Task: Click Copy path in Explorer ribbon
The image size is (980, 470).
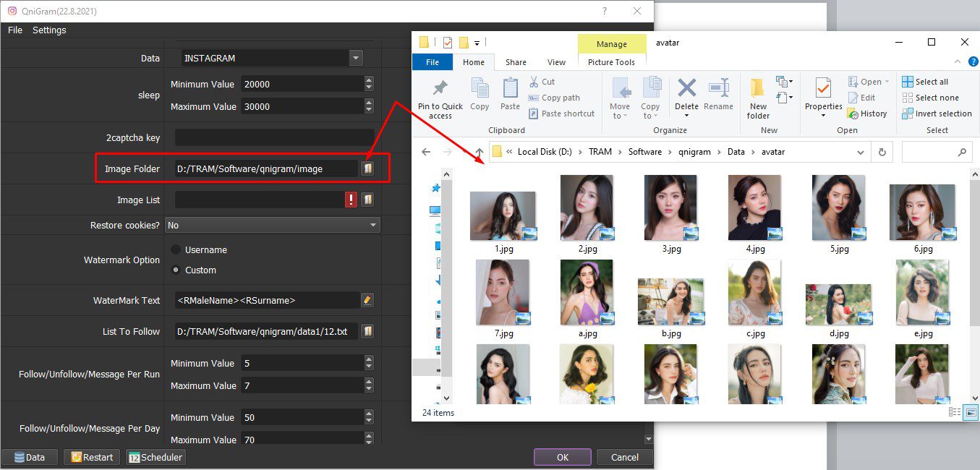Action: 554,98
